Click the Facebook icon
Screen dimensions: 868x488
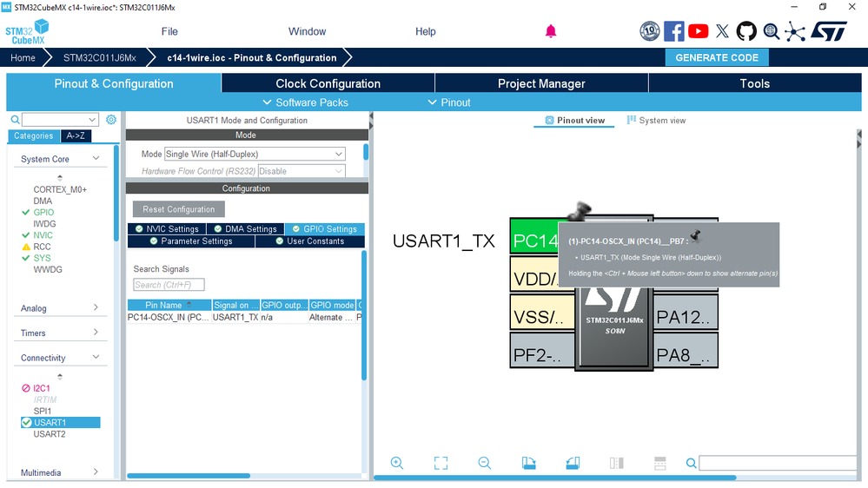coord(673,31)
